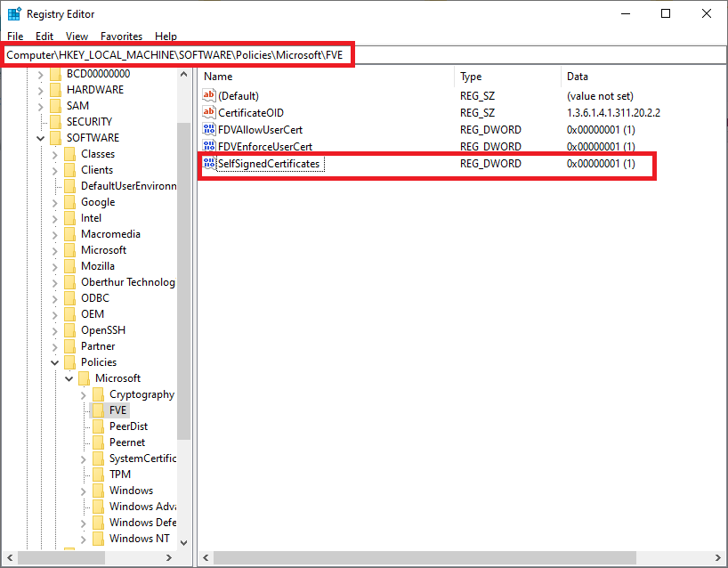Click the Registry Editor app icon in title bar
728x568 pixels.
tap(14, 14)
